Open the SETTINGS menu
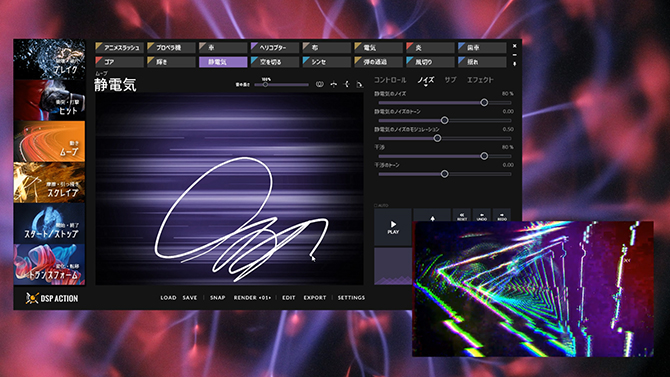Viewport: 670px width, 377px height. (351, 297)
